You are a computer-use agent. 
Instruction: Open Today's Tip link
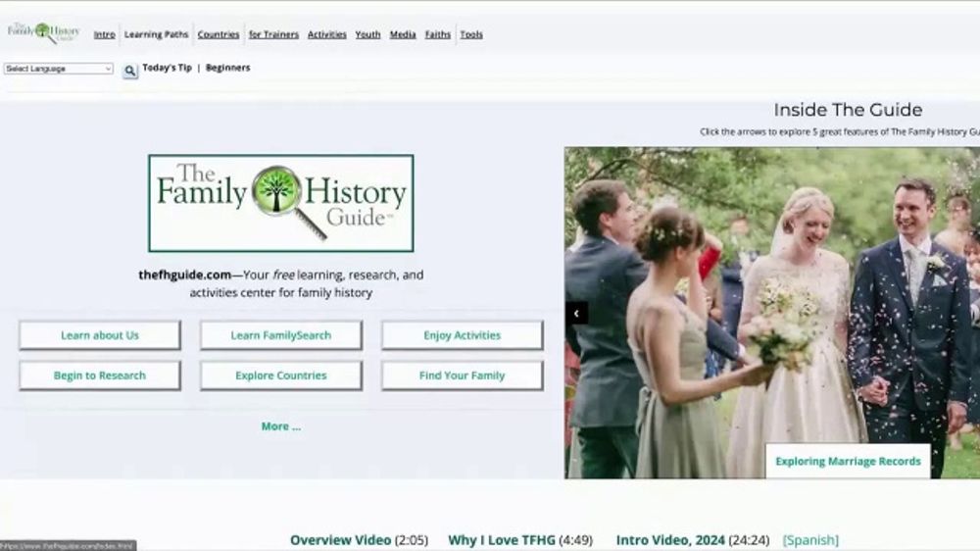[x=167, y=68]
